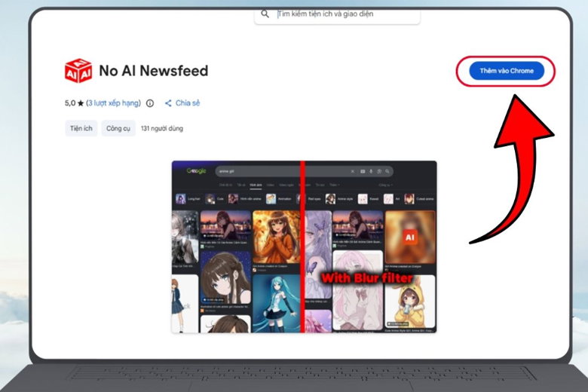Click the 131 người dùng text
588x392 pixels.
162,128
